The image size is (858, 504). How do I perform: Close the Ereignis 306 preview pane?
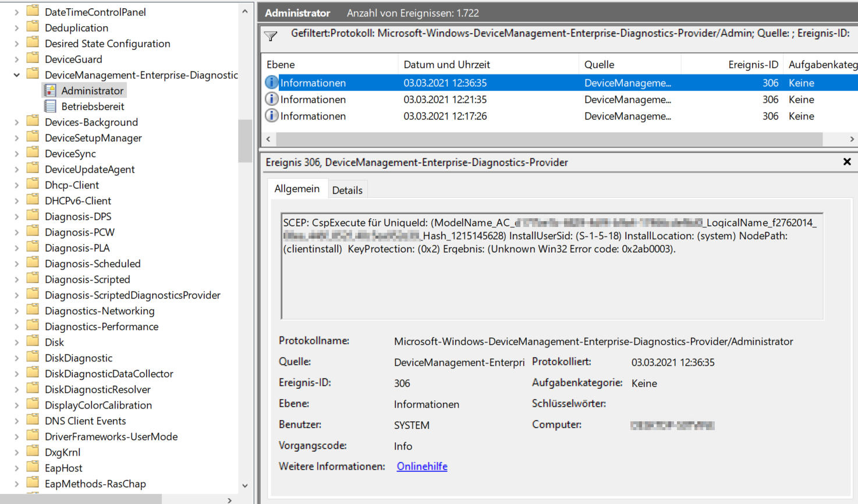[847, 162]
